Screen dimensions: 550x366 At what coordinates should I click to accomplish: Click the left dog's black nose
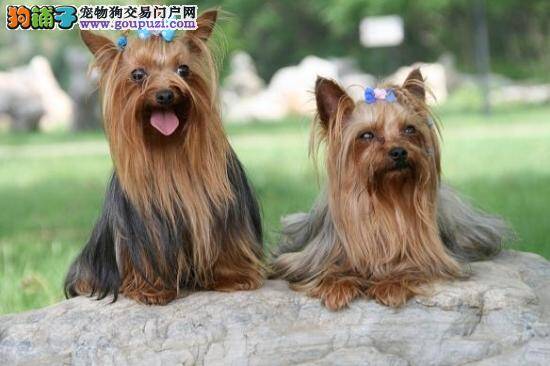pyautogui.click(x=165, y=96)
